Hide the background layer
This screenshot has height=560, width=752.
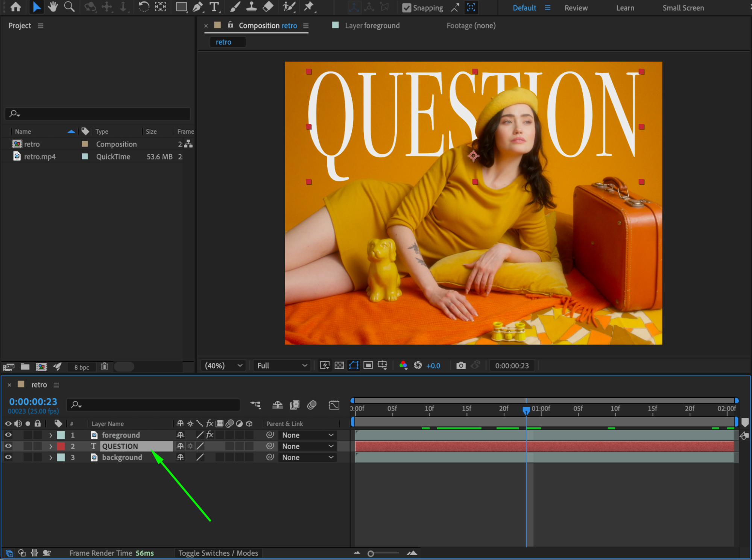(x=8, y=457)
